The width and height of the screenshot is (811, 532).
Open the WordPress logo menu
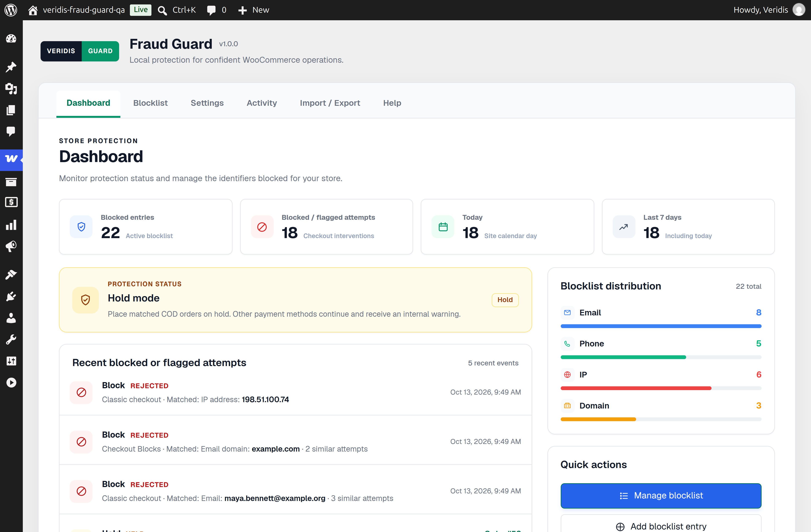[x=11, y=10]
